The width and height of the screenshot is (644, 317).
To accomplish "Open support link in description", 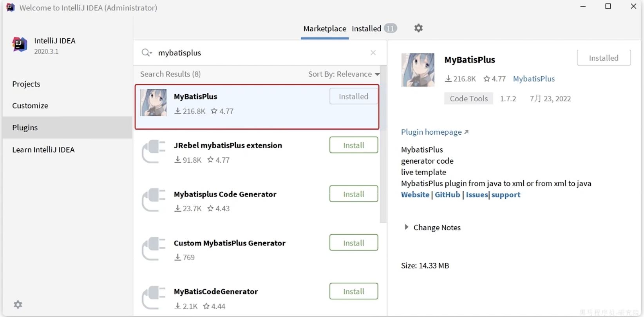I will (x=506, y=195).
